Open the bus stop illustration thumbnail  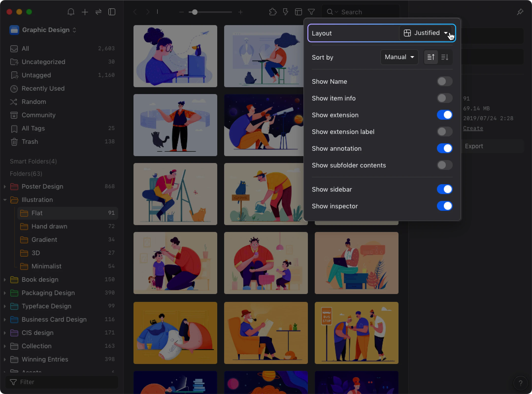pos(356,333)
